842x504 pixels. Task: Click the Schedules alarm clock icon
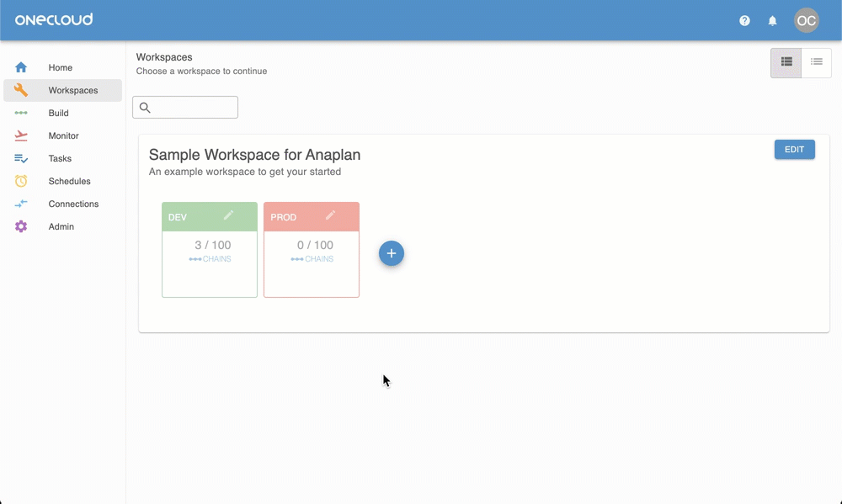21,181
